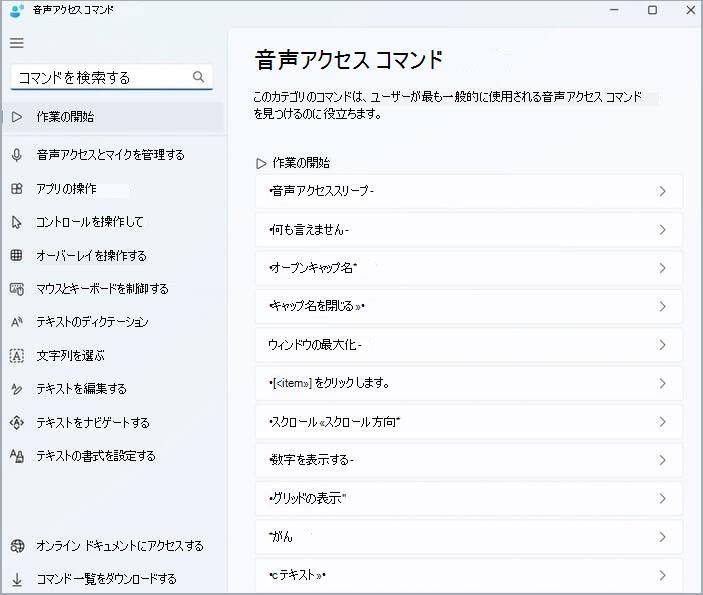Select the 音声アクセススリープ command text
This screenshot has height=595, width=703.
321,191
